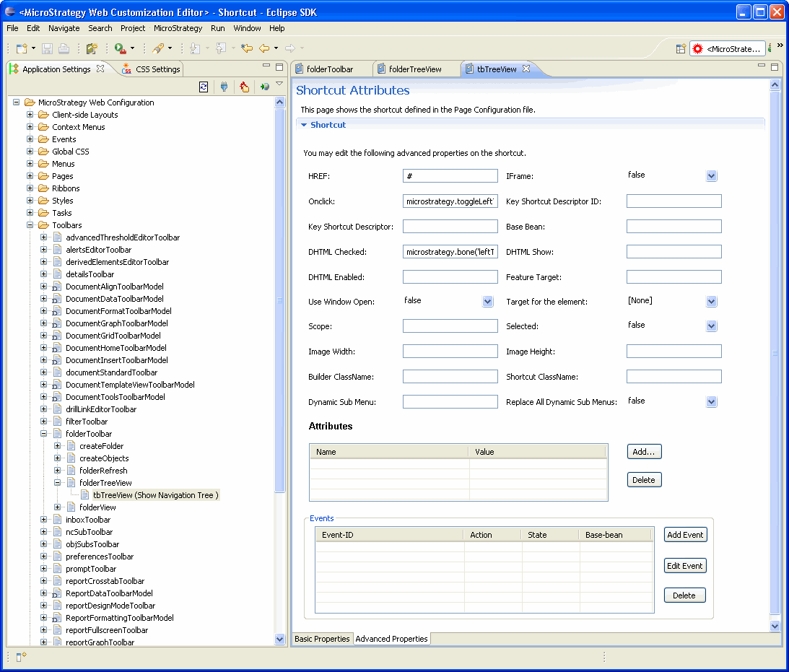Switch to the folderToolbar editor tab
The width and height of the screenshot is (789, 672).
pos(325,69)
